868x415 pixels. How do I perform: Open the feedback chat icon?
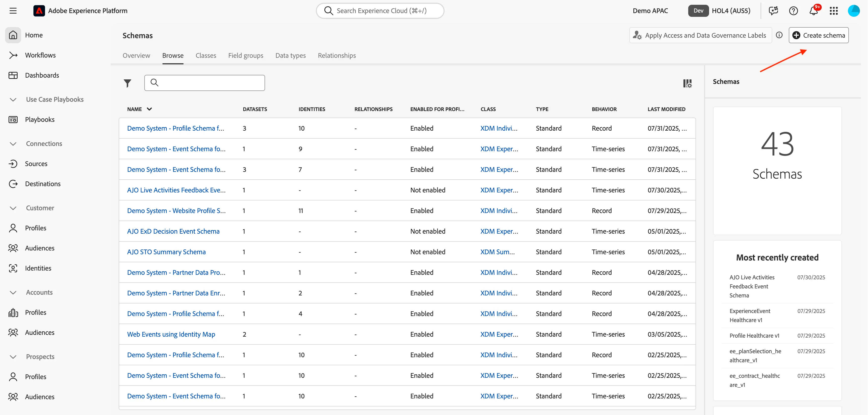point(773,11)
